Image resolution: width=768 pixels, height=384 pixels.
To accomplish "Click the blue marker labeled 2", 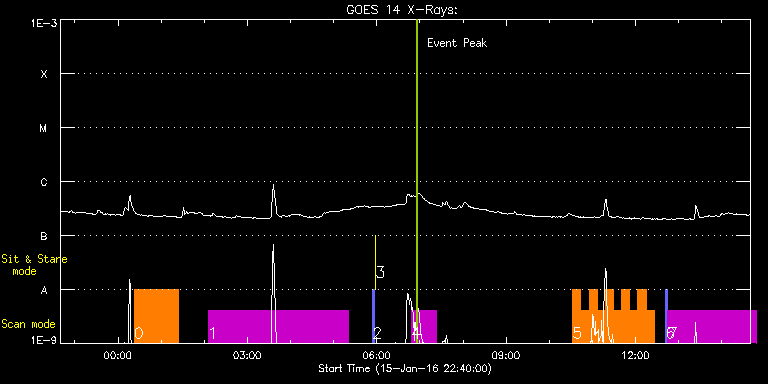I will (x=373, y=316).
